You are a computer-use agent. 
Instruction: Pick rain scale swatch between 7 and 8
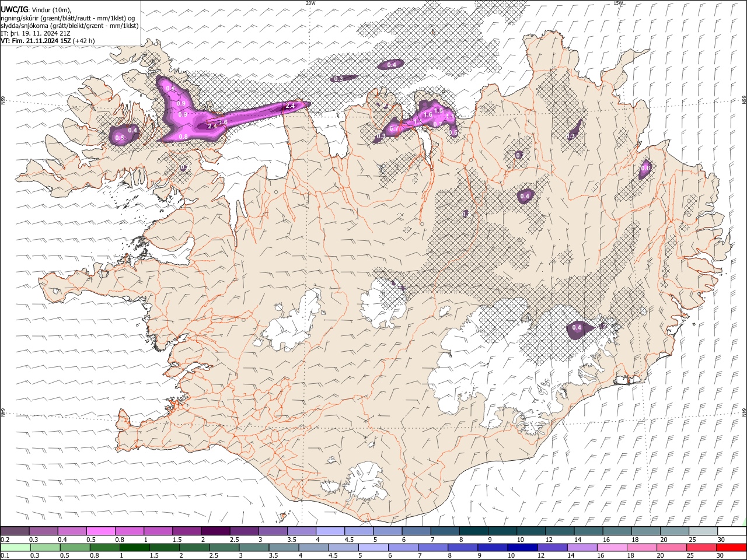point(433,547)
